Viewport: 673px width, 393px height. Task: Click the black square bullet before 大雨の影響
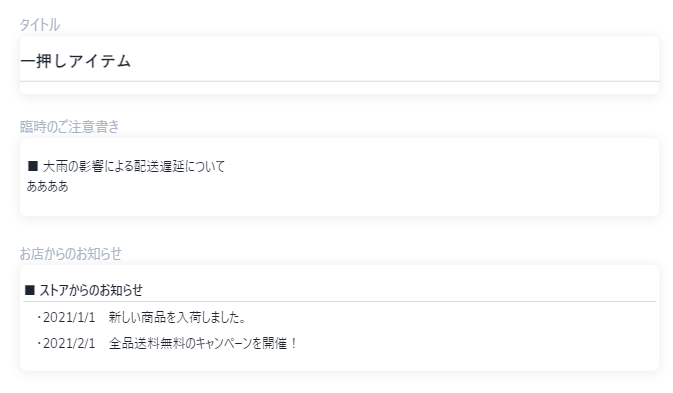(x=33, y=166)
